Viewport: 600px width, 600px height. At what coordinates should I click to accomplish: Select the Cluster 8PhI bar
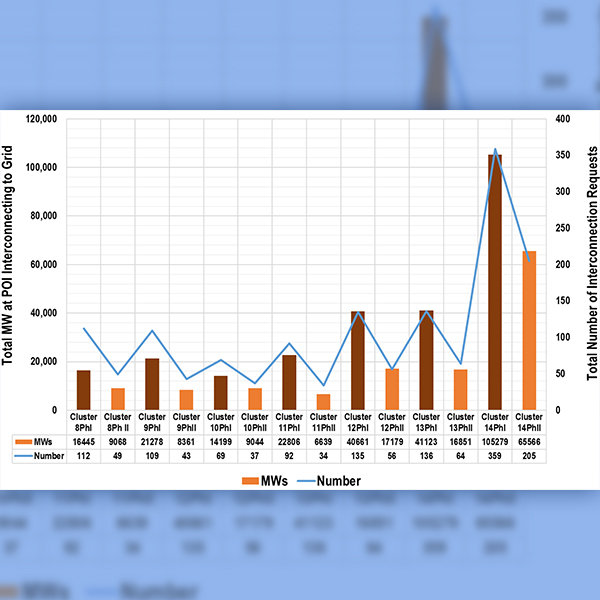pos(84,390)
